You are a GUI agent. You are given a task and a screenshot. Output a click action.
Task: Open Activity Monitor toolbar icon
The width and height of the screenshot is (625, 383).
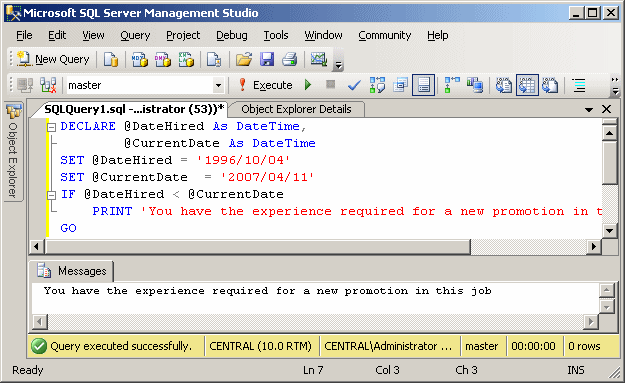318,59
